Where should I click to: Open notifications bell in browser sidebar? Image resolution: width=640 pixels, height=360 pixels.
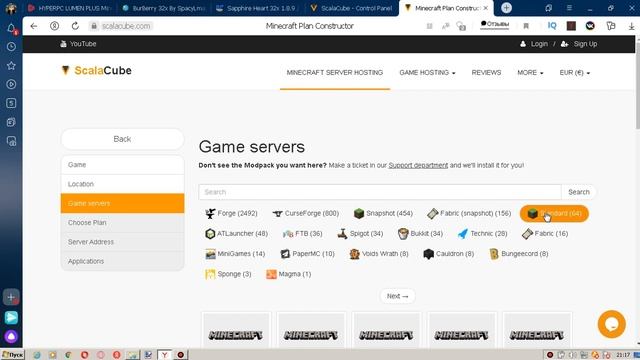11,28
